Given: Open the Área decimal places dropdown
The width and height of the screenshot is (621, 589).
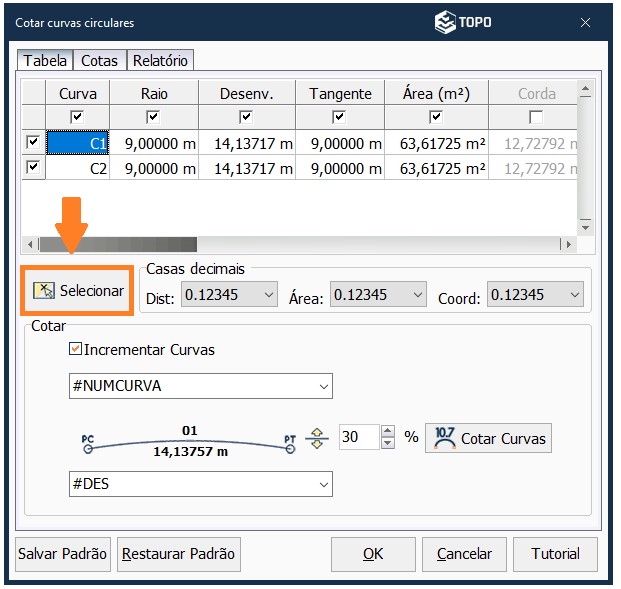Looking at the screenshot, I should (378, 295).
